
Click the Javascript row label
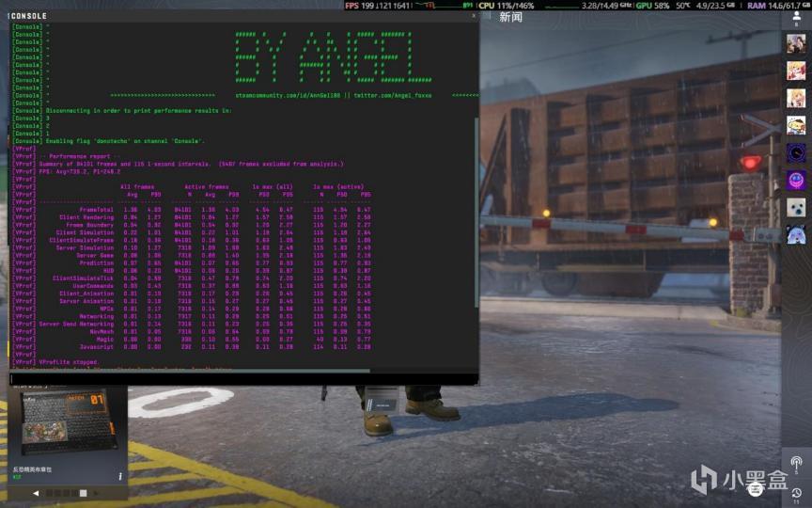tap(96, 347)
